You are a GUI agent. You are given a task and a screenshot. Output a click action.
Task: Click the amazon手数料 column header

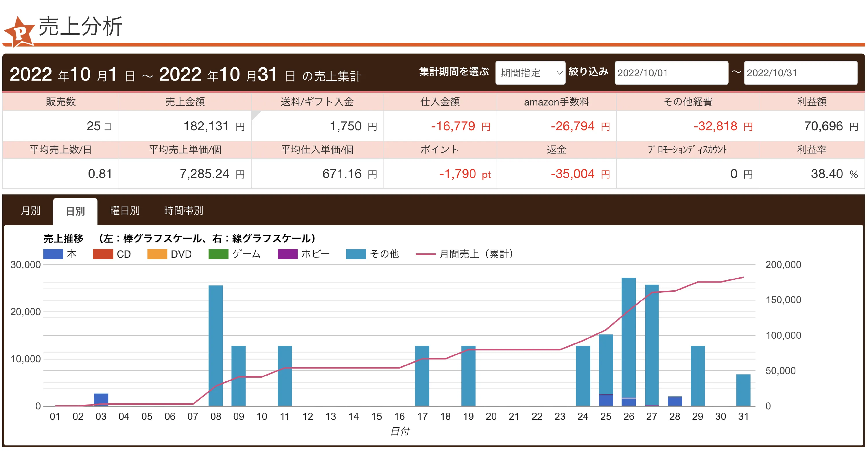click(556, 102)
